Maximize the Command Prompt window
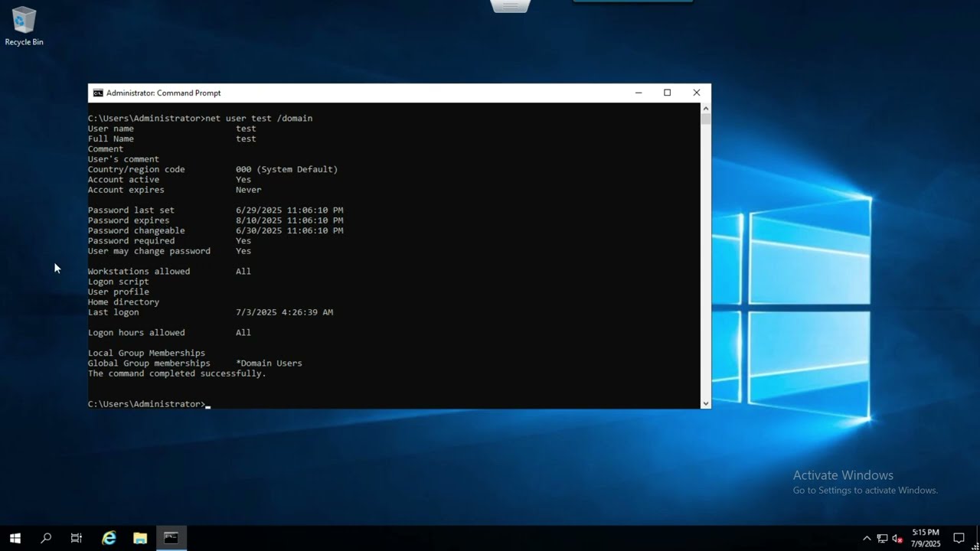The image size is (980, 551). (x=667, y=93)
